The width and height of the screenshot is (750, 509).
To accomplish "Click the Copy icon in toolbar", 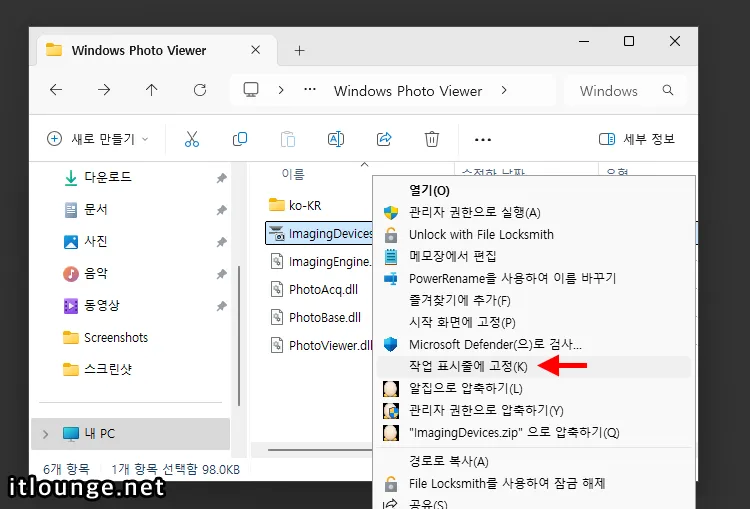I will [240, 139].
